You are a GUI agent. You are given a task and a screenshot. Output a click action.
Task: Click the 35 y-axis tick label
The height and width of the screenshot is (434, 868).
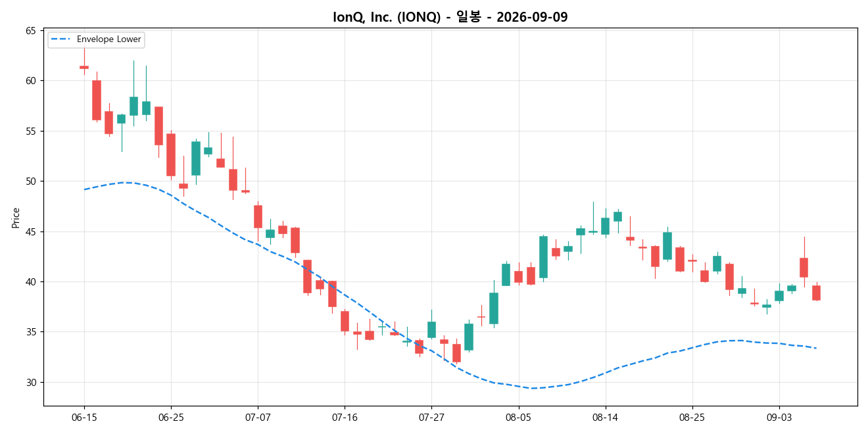(x=31, y=332)
